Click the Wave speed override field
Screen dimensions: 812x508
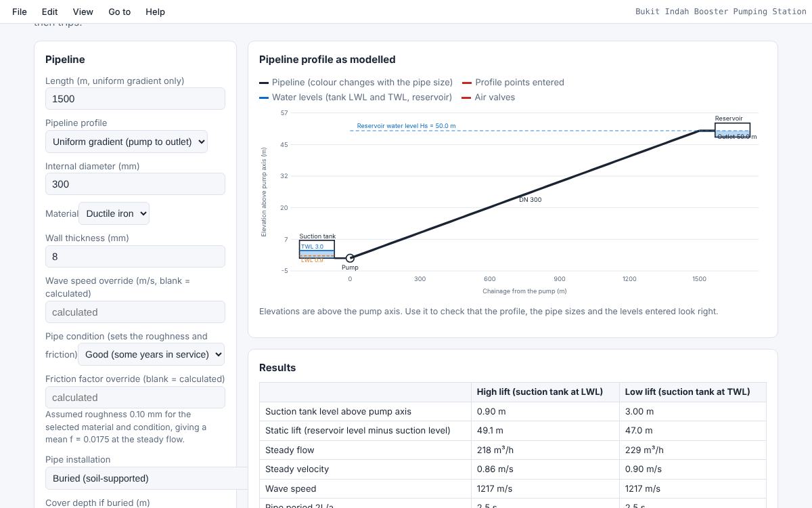coord(135,312)
